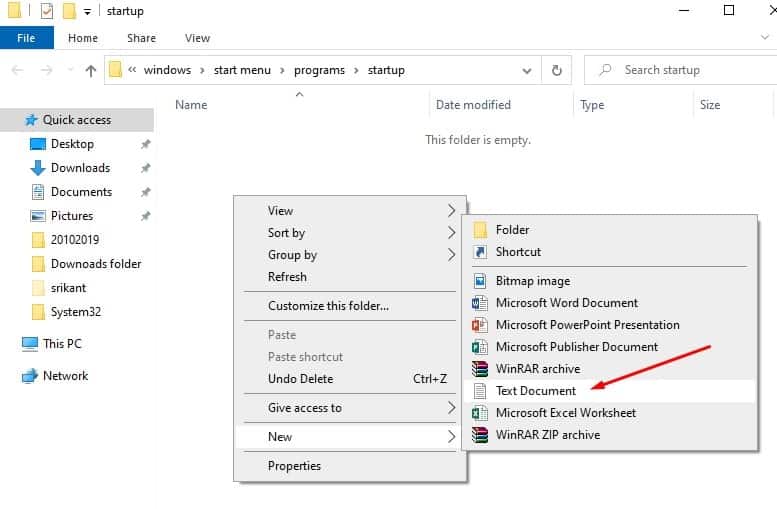Click the Downloads arrow icon in sidebar
777x509 pixels.
click(x=38, y=168)
